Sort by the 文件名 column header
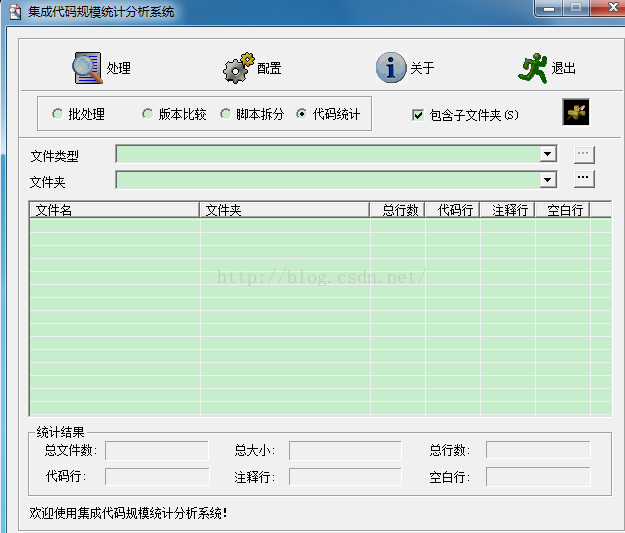The image size is (625, 533). pos(114,210)
